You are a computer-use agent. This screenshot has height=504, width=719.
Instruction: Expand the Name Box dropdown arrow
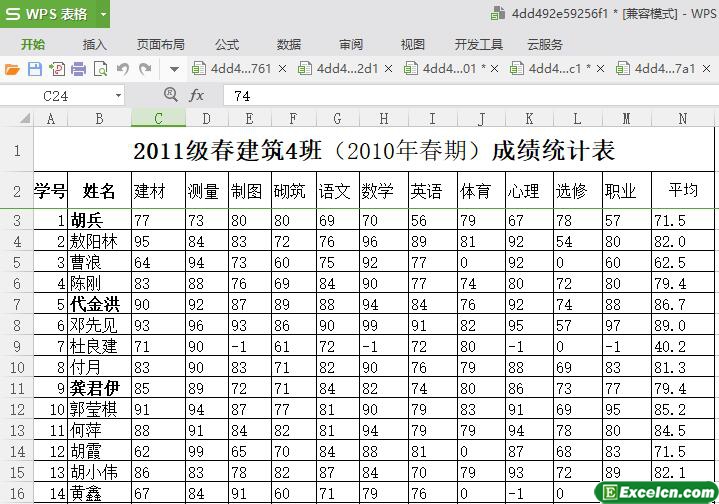(118, 96)
